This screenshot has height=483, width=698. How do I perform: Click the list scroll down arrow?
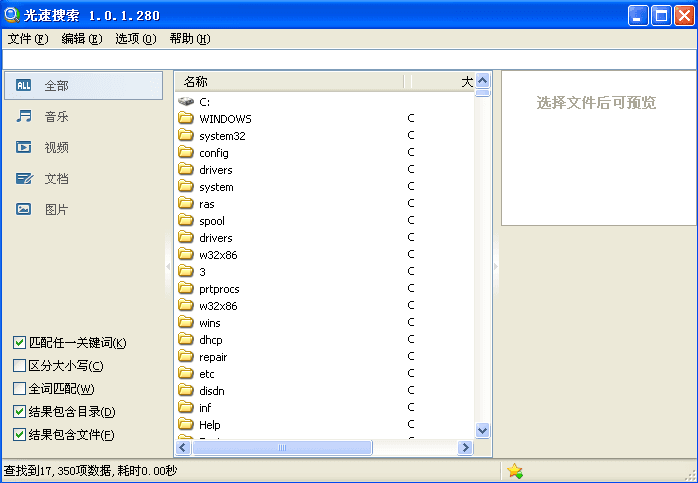click(483, 431)
